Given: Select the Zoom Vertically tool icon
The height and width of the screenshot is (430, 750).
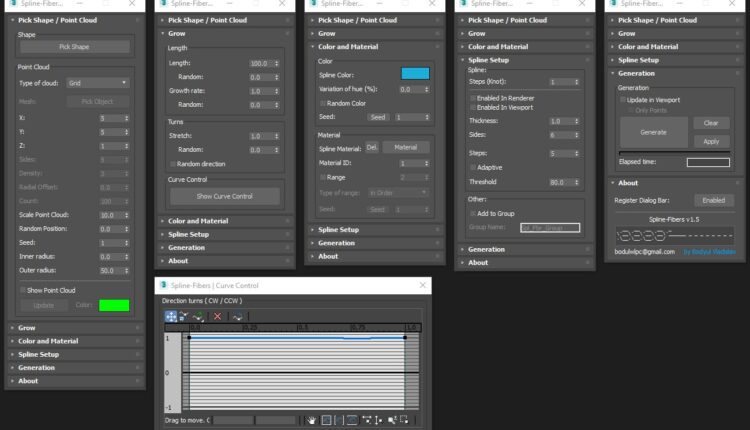Looking at the screenshot, I should point(378,420).
